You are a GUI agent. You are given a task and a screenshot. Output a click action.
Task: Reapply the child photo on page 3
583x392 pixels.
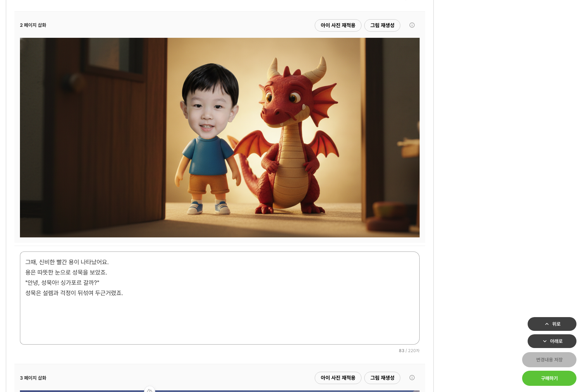[338, 378]
